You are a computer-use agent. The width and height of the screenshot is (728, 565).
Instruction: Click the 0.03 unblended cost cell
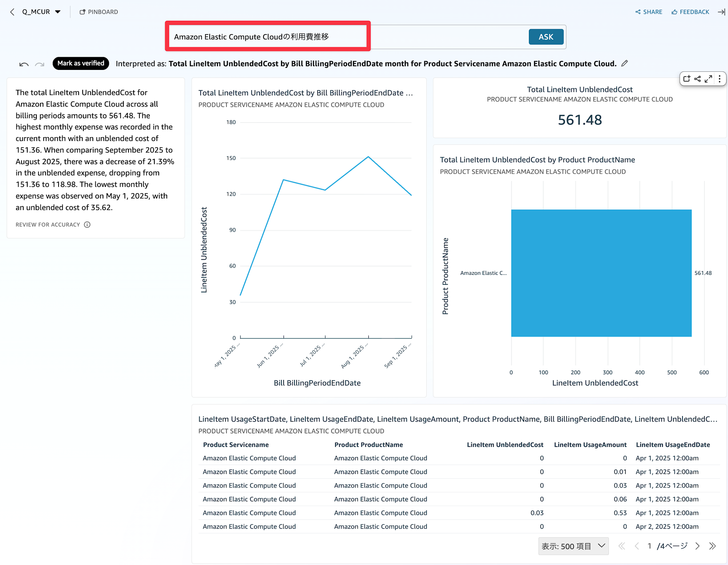(x=537, y=513)
